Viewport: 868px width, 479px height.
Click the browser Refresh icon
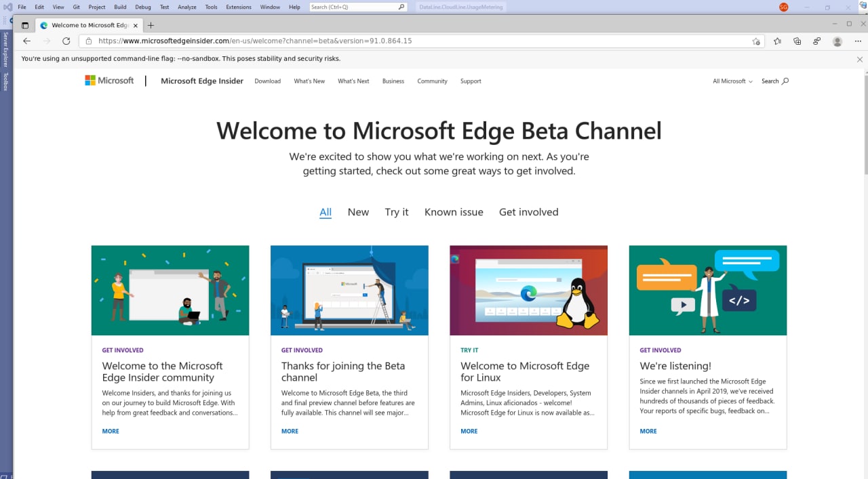[x=66, y=41]
